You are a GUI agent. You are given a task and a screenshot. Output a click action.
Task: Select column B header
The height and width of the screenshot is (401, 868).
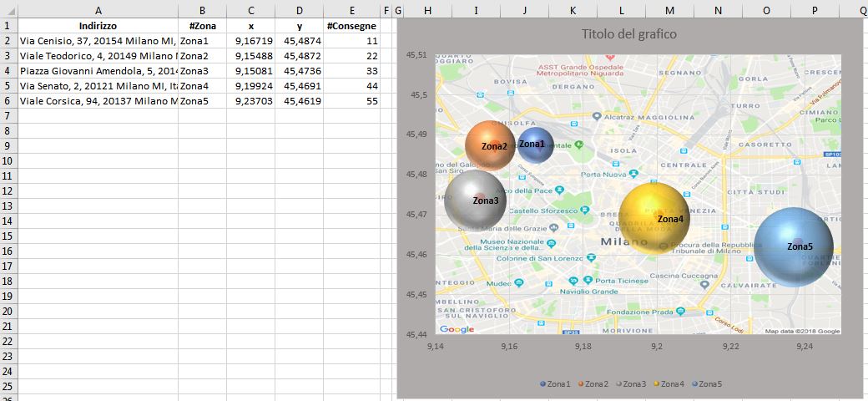click(x=202, y=10)
